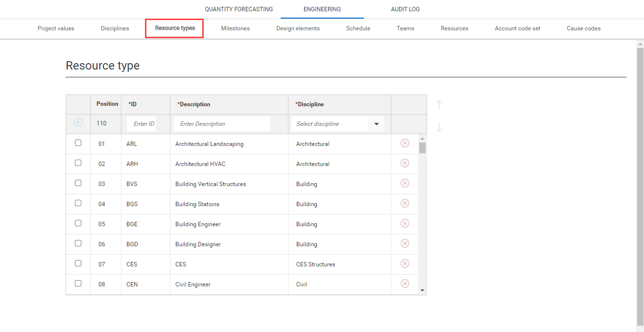Image resolution: width=644 pixels, height=332 pixels.
Task: Select checkbox for Building Stations row
Action: coord(78,203)
